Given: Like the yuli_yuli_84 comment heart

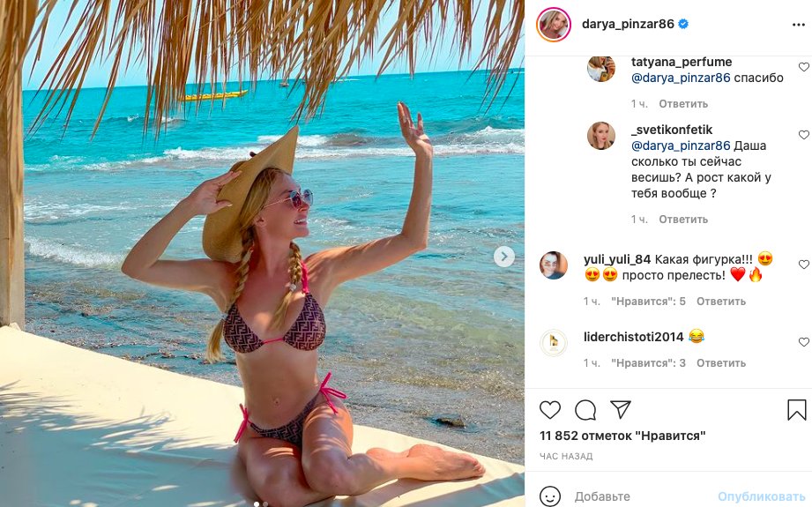Looking at the screenshot, I should (803, 265).
